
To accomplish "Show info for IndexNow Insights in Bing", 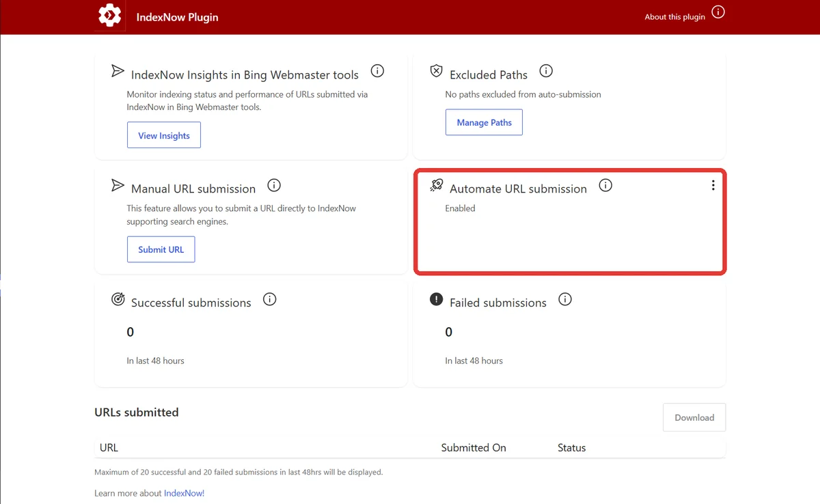I will coord(377,71).
